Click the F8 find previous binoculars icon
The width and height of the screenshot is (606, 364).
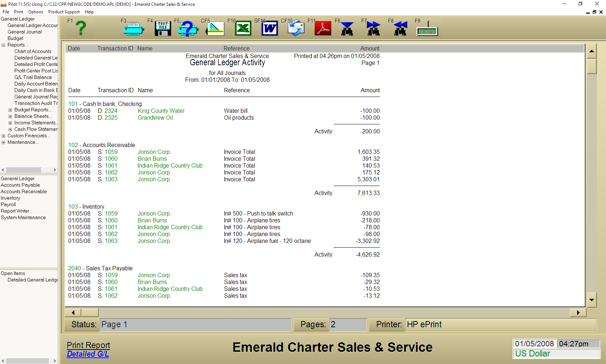(x=400, y=28)
